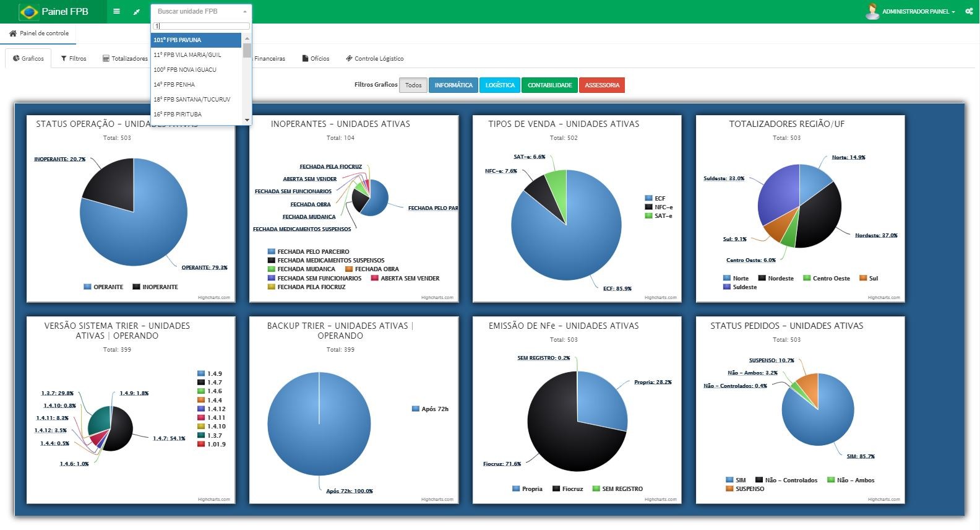Select 100º FPB NOVA IGUACU option
This screenshot has width=980, height=530.
pyautogui.click(x=196, y=70)
